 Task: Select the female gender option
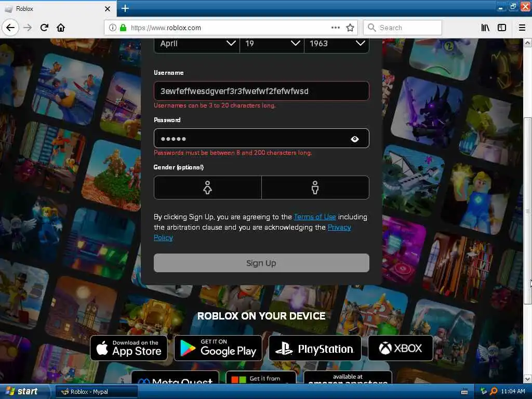click(x=208, y=187)
